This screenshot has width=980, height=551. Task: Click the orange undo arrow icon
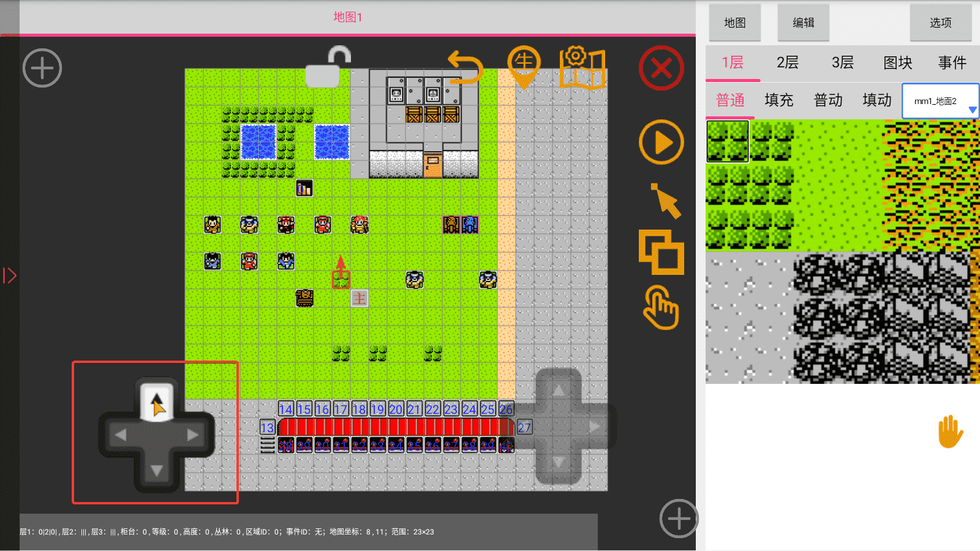coord(466,67)
